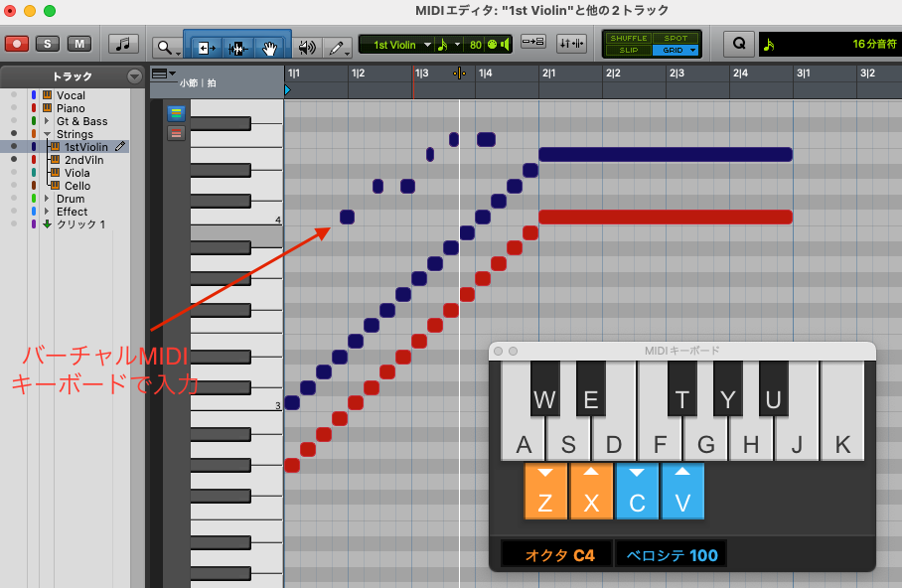The height and width of the screenshot is (588, 902).
Task: Open the track list popup menu arrow
Action: coord(135,75)
